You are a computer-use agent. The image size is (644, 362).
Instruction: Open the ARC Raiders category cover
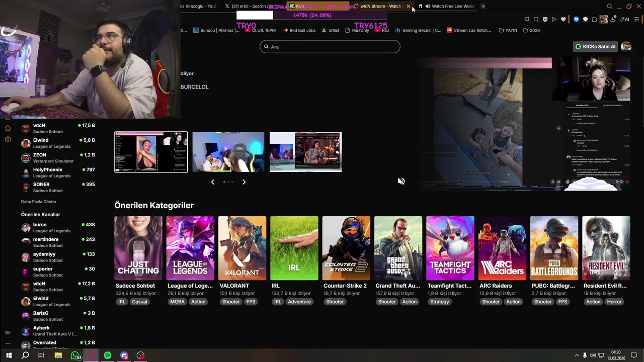(x=502, y=248)
